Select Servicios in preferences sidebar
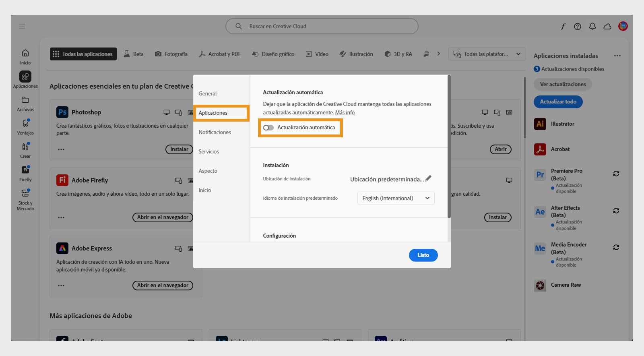 click(209, 151)
